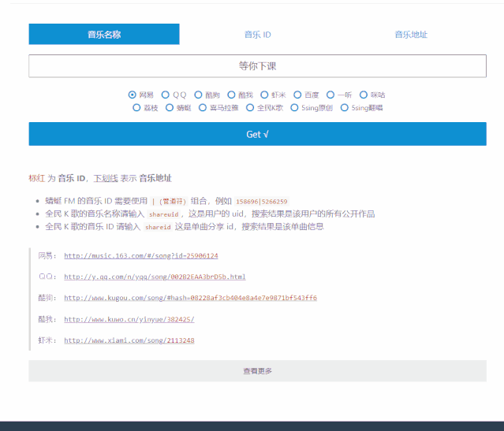Select the 网易 radio button
Image resolution: width=504 pixels, height=431 pixels.
tap(133, 95)
